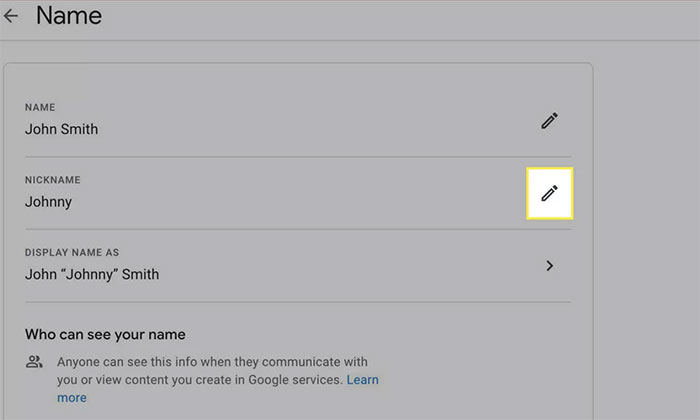Go back using the back arrow
700x420 pixels.
click(11, 17)
